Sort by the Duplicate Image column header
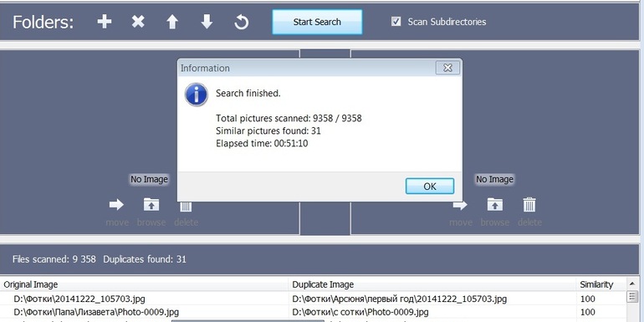This screenshot has width=644, height=322. [432, 284]
